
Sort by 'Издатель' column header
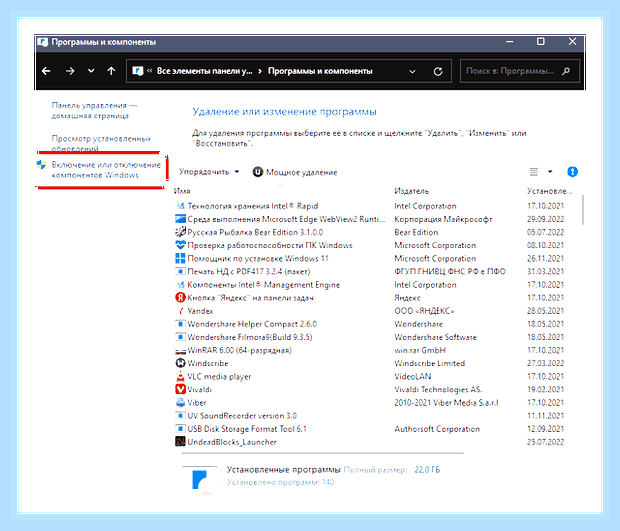coord(412,191)
